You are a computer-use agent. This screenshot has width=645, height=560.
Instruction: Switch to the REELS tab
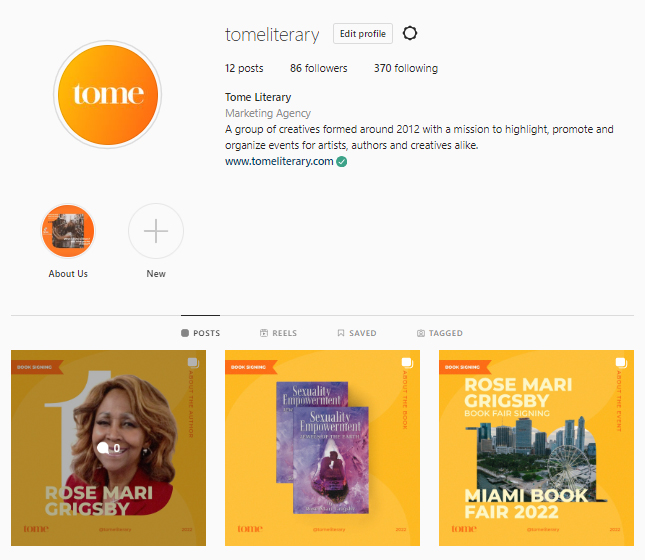pos(278,333)
